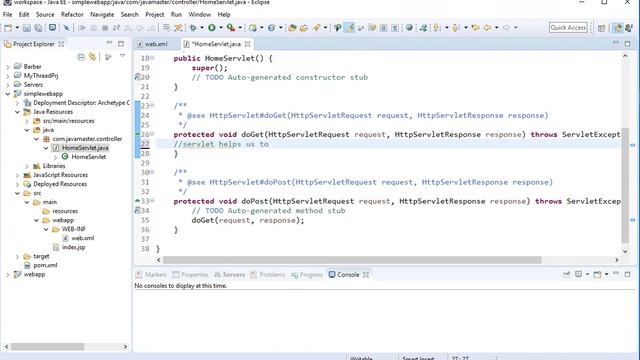Select HomeServlet.java in Project Explorer
Viewport: 640px width, 360px height.
click(x=85, y=148)
